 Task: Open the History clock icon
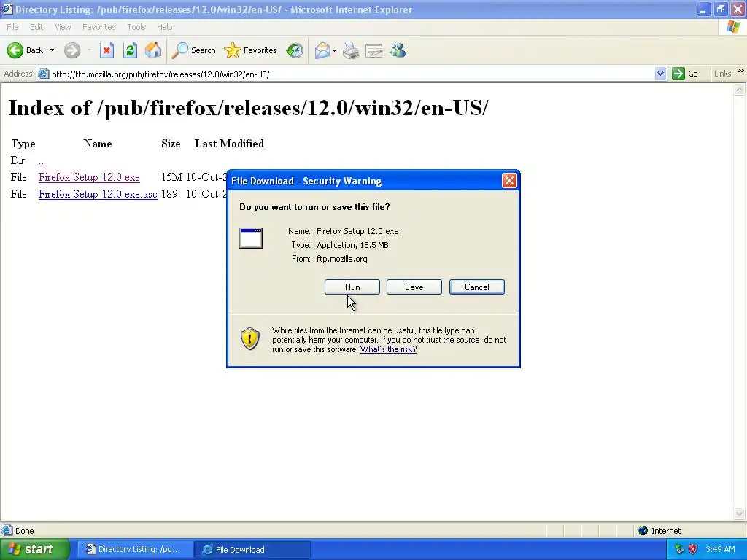(x=295, y=50)
